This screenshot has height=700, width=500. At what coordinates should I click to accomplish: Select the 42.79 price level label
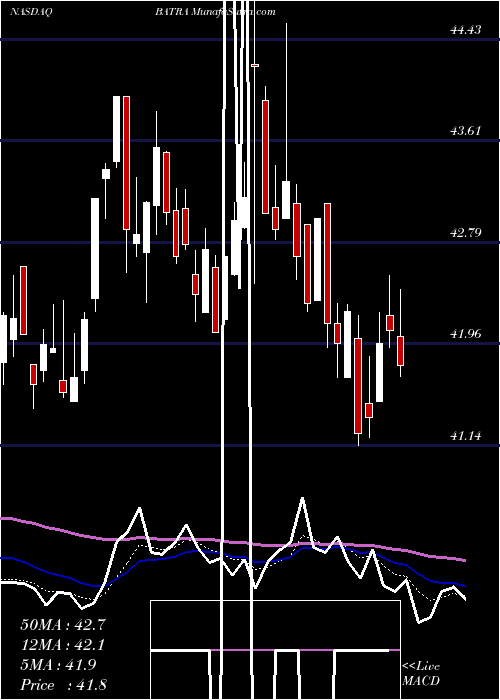click(x=466, y=233)
